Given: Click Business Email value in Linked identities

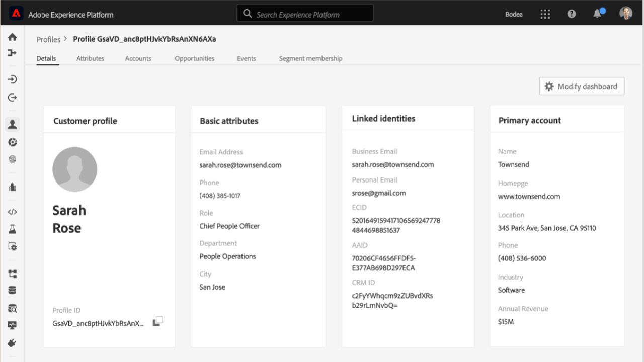Looking at the screenshot, I should [393, 164].
